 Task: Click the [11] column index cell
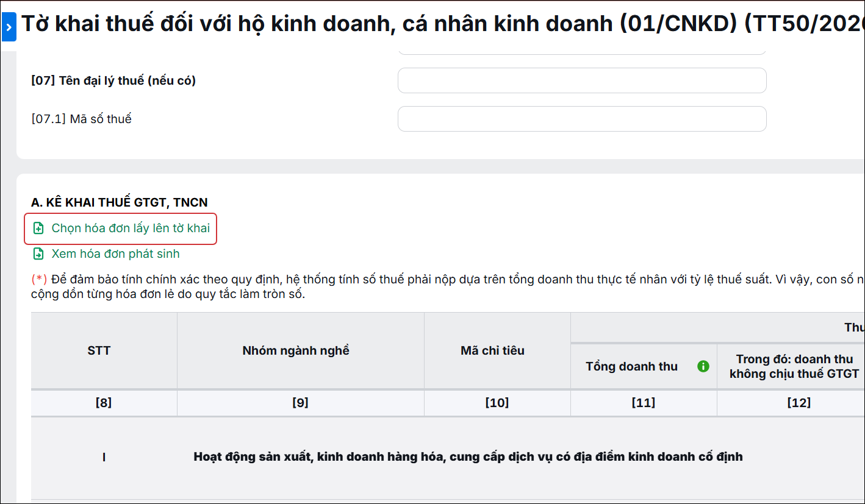[x=644, y=403]
